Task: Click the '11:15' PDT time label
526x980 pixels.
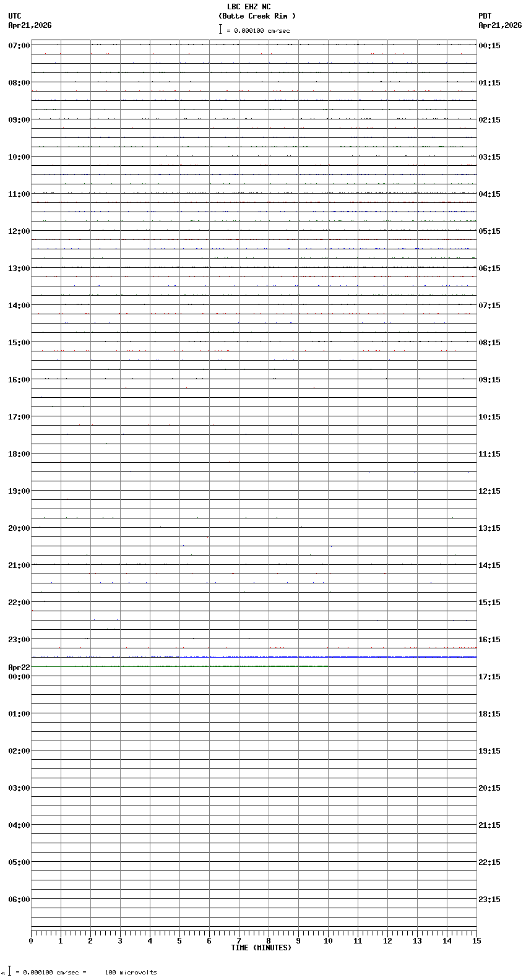Action: (x=489, y=454)
